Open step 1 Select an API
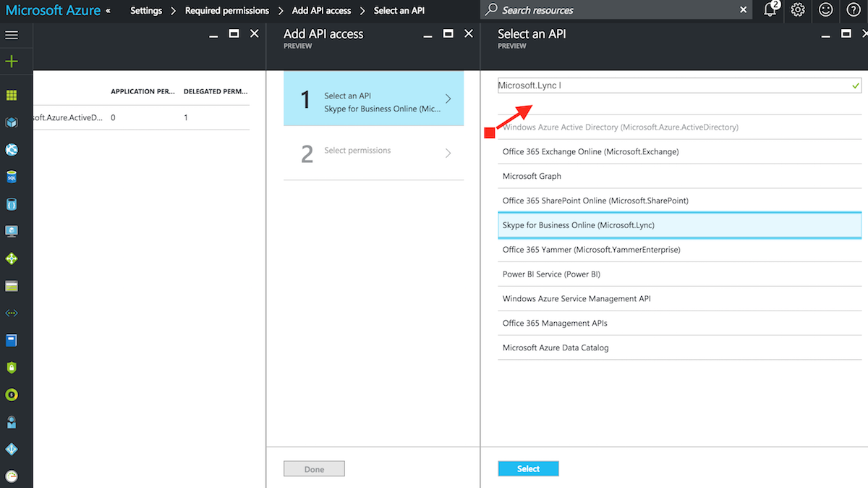 click(x=373, y=98)
